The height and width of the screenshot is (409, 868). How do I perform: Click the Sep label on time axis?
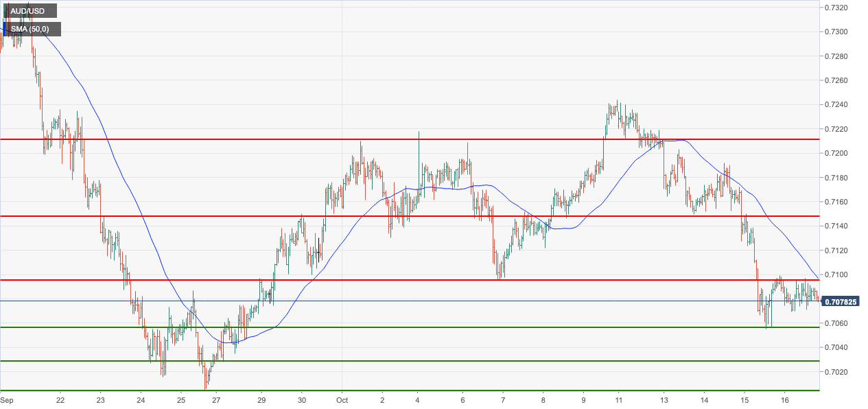coord(8,399)
